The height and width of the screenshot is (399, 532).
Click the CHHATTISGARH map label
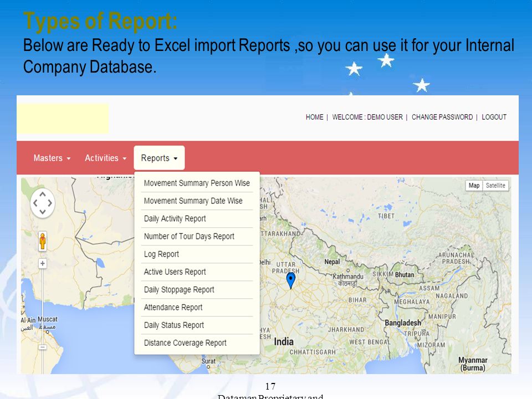[313, 352]
